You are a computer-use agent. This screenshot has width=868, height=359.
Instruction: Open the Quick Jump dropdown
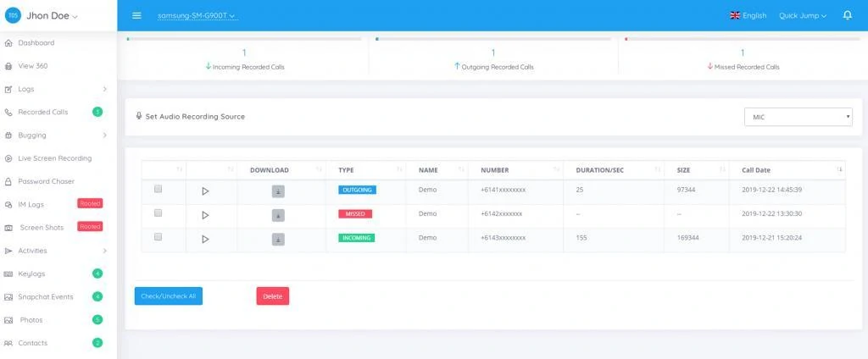click(x=802, y=15)
